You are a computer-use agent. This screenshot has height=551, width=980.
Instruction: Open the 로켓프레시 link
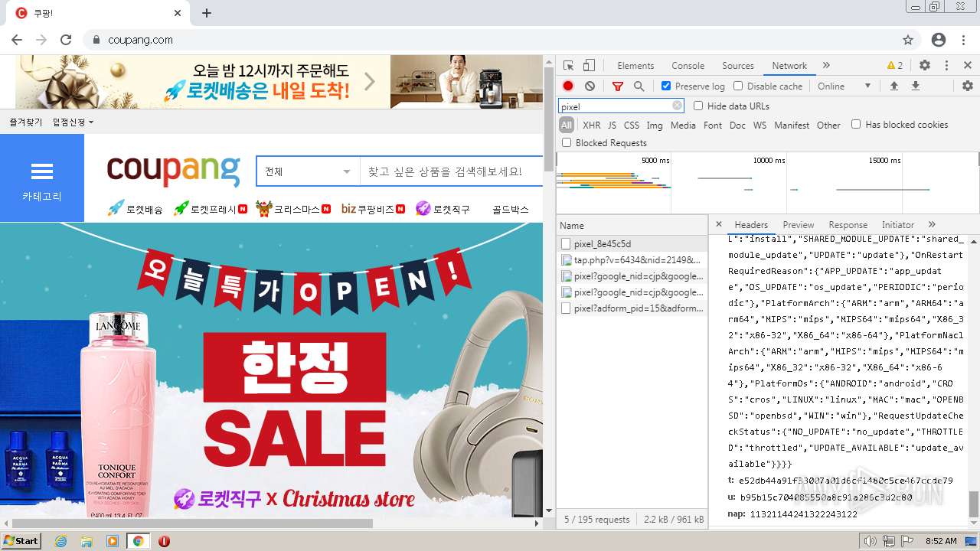click(x=211, y=209)
